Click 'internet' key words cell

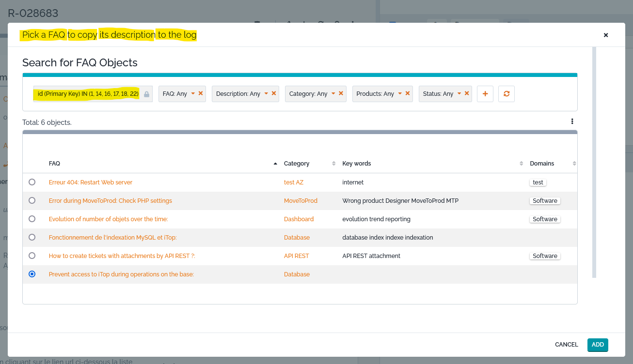click(x=353, y=182)
